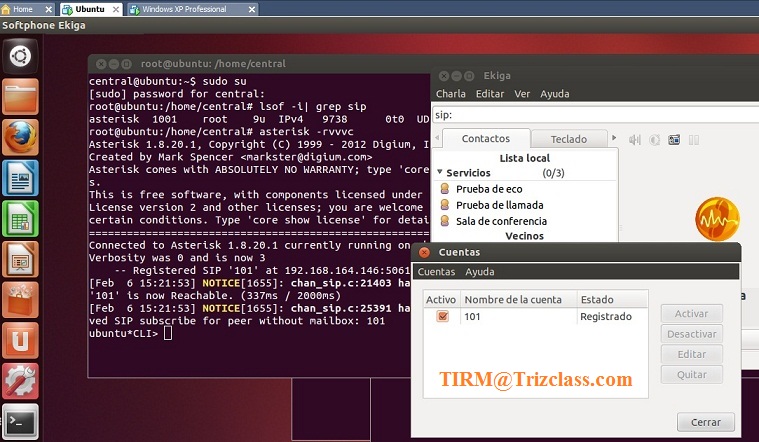The image size is (759, 442).
Task: Open LibreOffice Impress from the dock
Action: [20, 259]
